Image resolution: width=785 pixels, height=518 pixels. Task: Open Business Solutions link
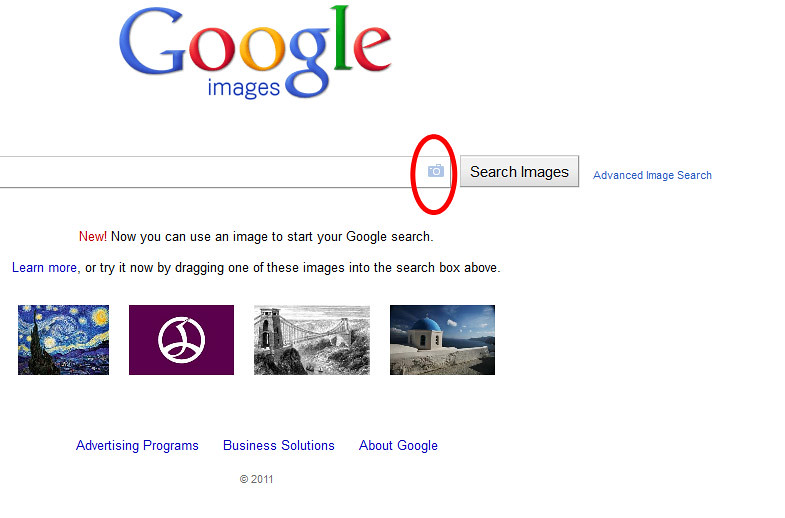[x=278, y=445]
